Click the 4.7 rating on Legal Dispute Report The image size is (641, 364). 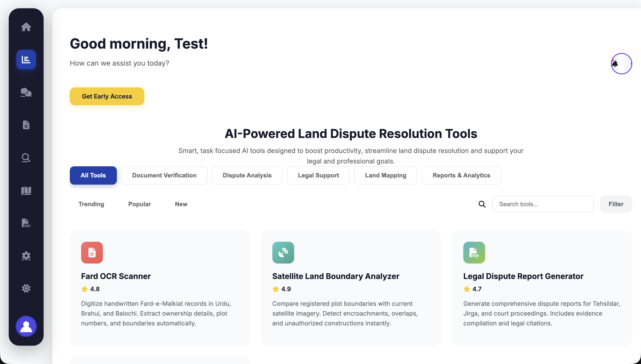(x=472, y=289)
